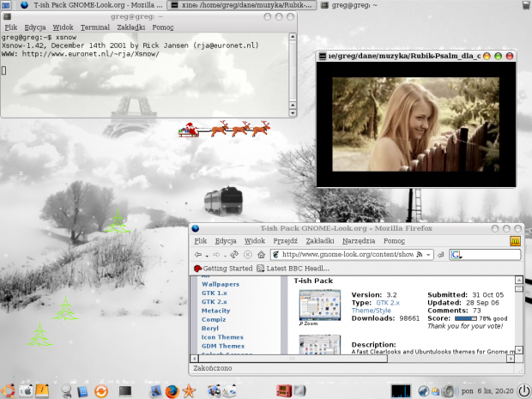Open Widok menu in terminal window
This screenshot has width=532, height=399.
click(x=63, y=27)
